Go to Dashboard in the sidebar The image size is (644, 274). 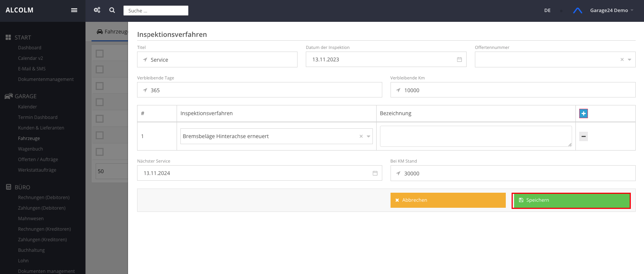tap(30, 48)
